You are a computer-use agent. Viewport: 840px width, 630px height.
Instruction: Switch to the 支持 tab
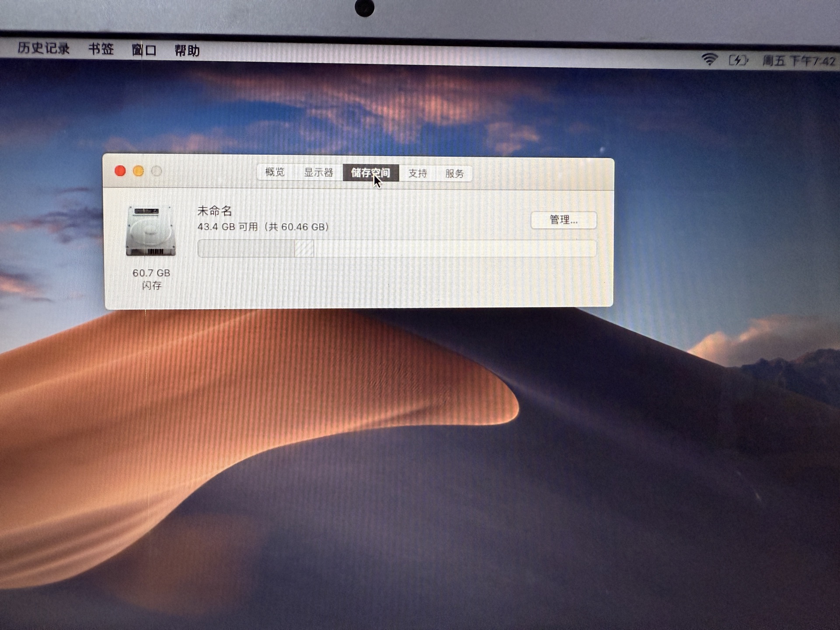417,173
